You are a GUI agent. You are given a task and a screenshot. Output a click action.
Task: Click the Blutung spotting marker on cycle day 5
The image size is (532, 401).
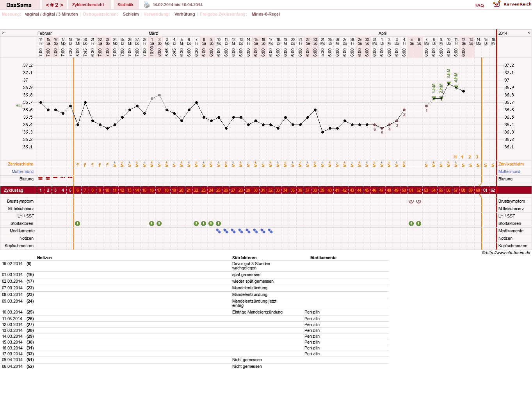coord(70,178)
